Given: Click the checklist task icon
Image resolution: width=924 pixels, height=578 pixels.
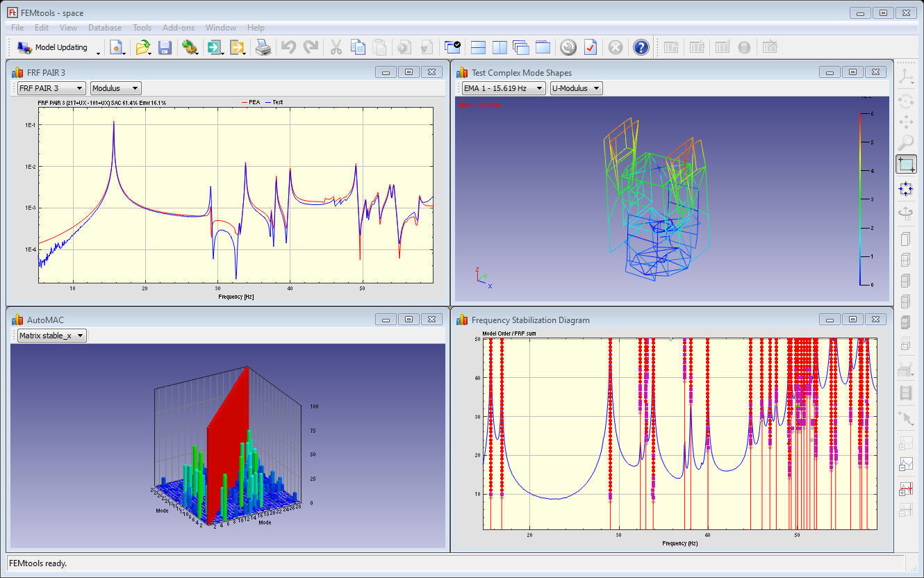Looking at the screenshot, I should click(591, 47).
